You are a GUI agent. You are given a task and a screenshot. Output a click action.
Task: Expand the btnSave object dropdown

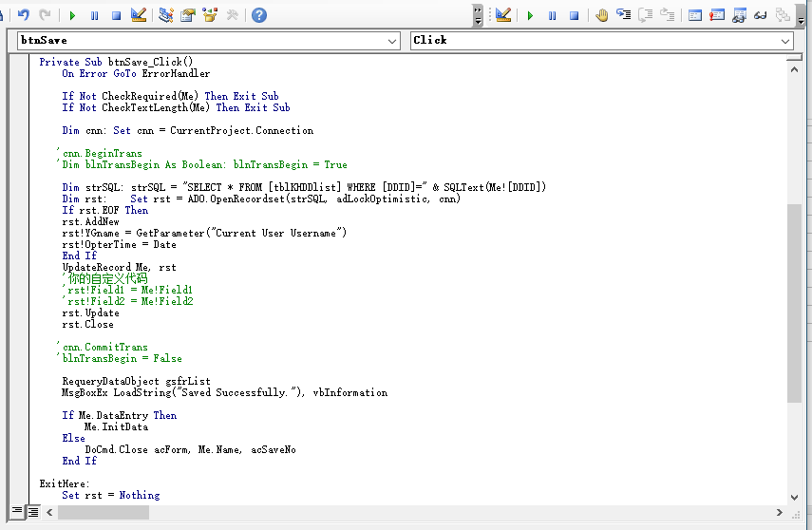click(x=392, y=41)
